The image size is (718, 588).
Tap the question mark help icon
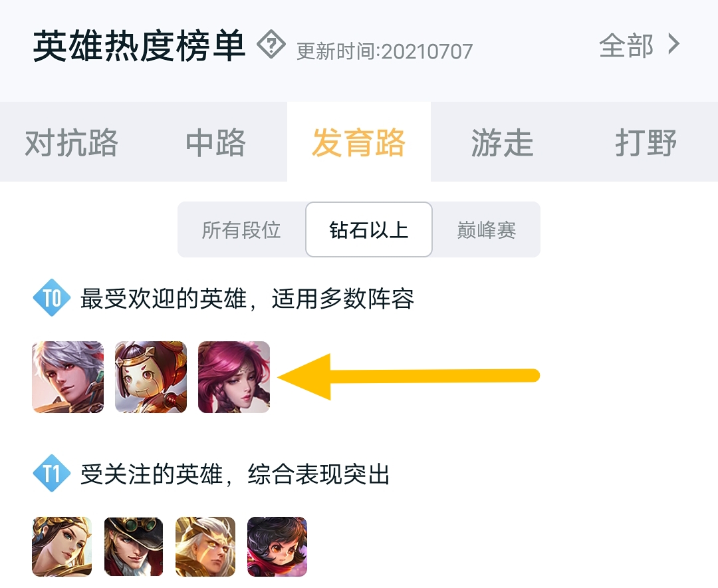pyautogui.click(x=271, y=45)
